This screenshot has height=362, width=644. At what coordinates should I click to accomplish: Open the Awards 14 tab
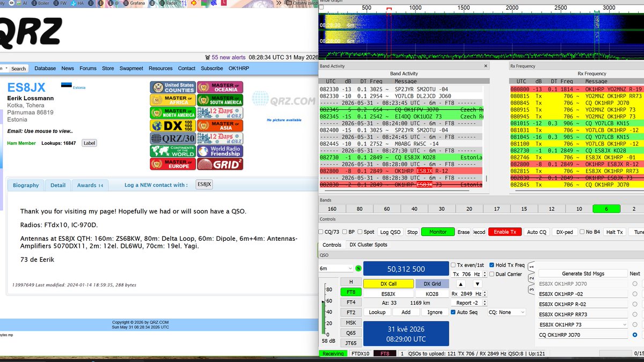[90, 186]
